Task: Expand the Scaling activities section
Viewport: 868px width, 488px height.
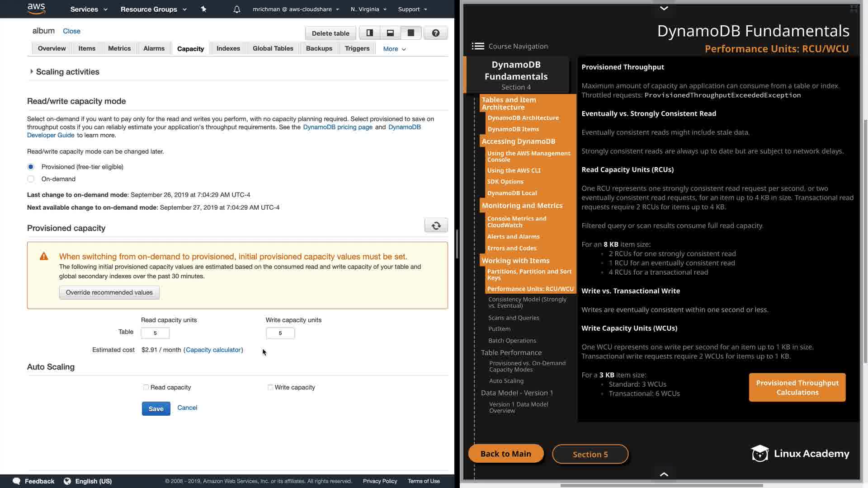Action: 32,71
